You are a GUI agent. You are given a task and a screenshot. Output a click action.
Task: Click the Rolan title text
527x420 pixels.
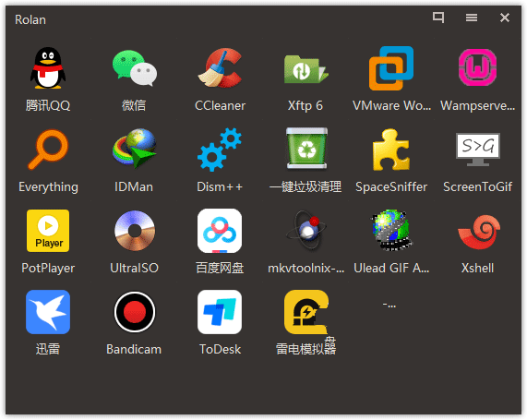pos(30,19)
